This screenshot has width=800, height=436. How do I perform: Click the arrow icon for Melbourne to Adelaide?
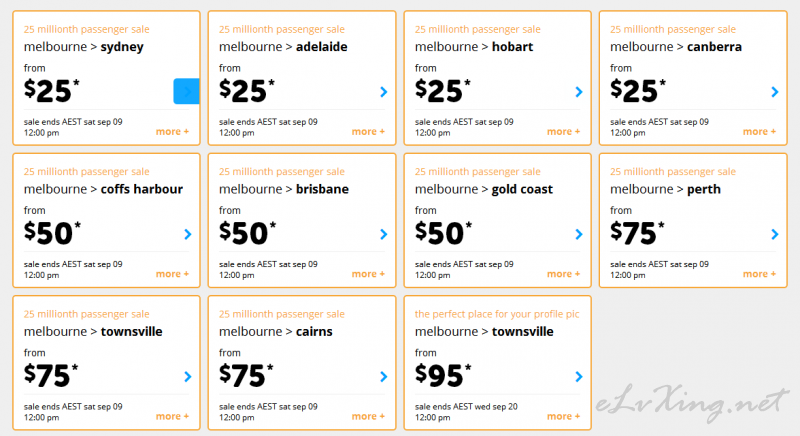[384, 92]
